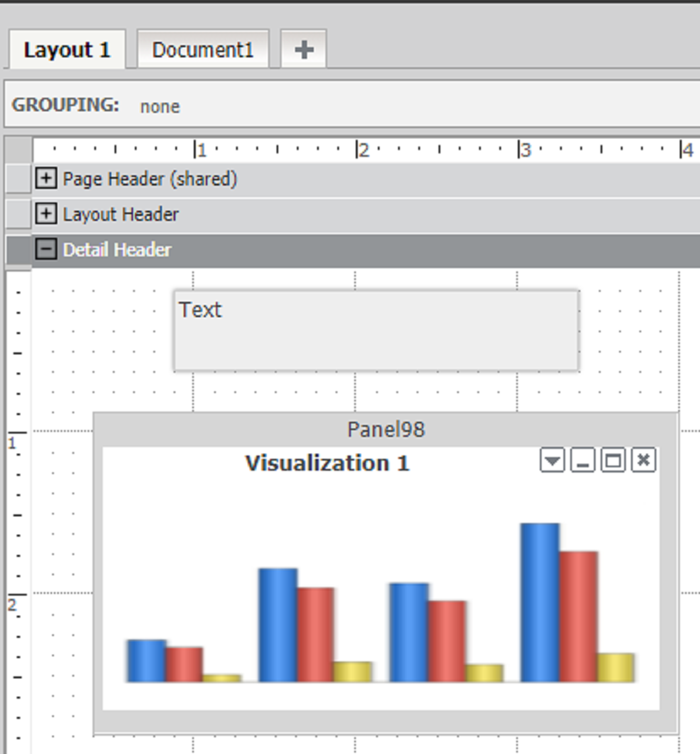Select row handle beside Detail Header

click(x=18, y=250)
